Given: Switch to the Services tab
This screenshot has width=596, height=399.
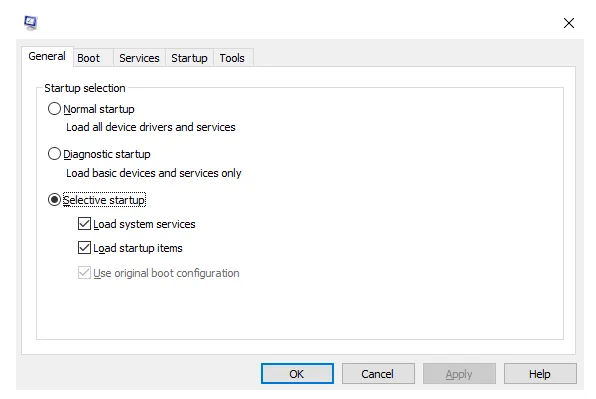Looking at the screenshot, I should (139, 58).
